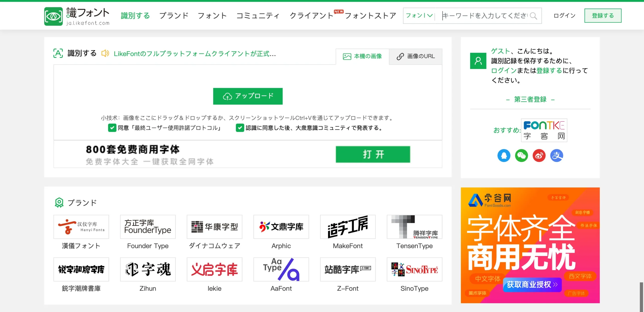Click the page vertical scrollbar
The image size is (644, 312).
641,297
